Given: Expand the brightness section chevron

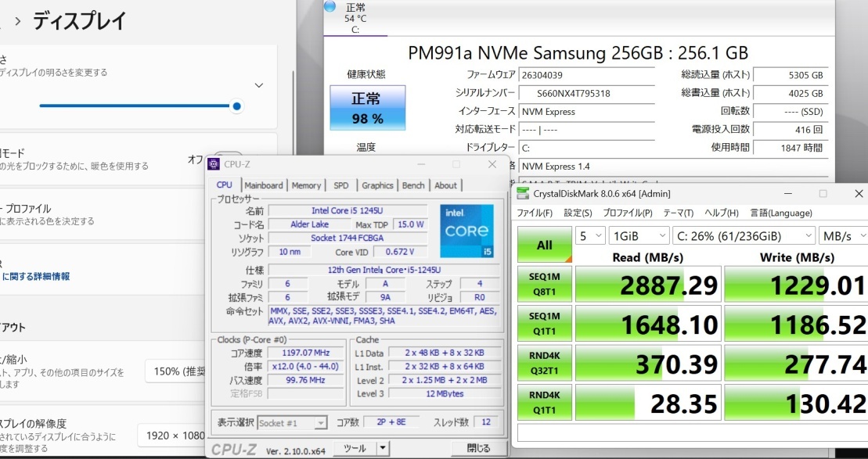Looking at the screenshot, I should tap(258, 85).
